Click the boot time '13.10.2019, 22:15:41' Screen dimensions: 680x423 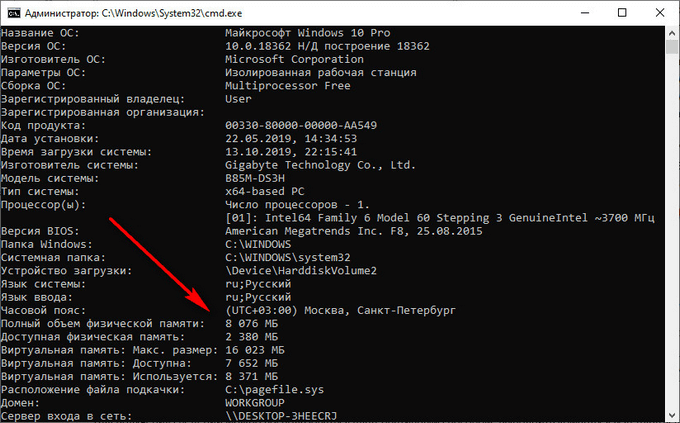[291, 152]
